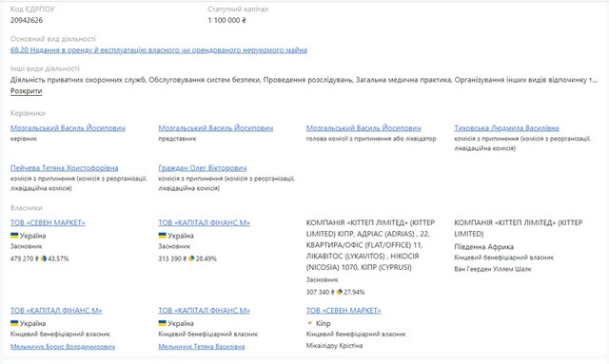Click the country text Південна Африка
Viewport: 609px width, 364px height.
click(484, 247)
